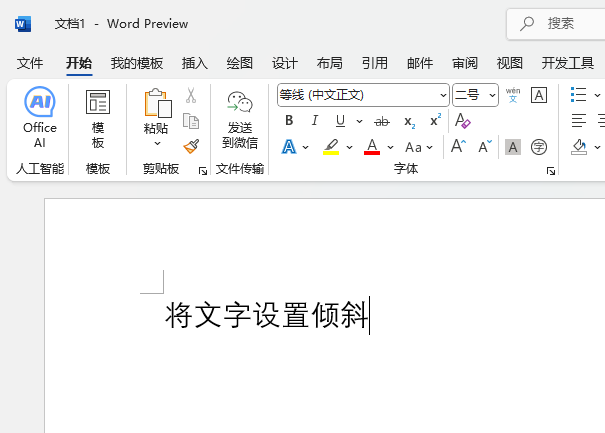
Task: Toggle character shading gray A
Action: coord(513,147)
